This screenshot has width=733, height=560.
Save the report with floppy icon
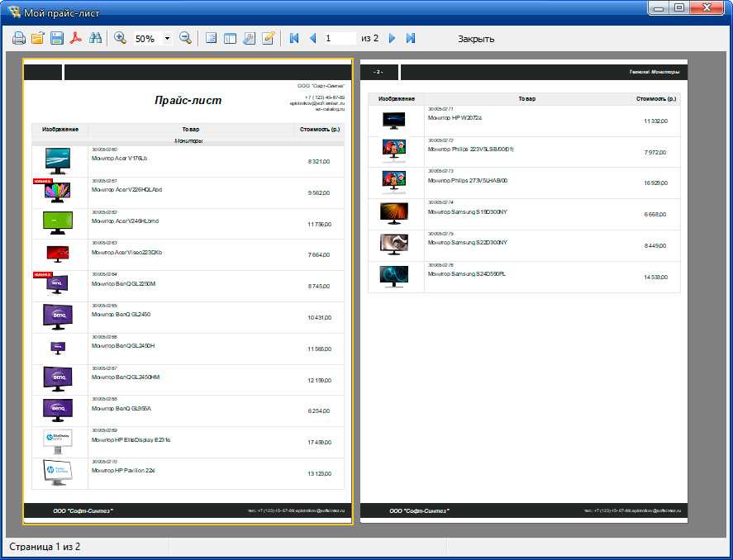pyautogui.click(x=56, y=38)
